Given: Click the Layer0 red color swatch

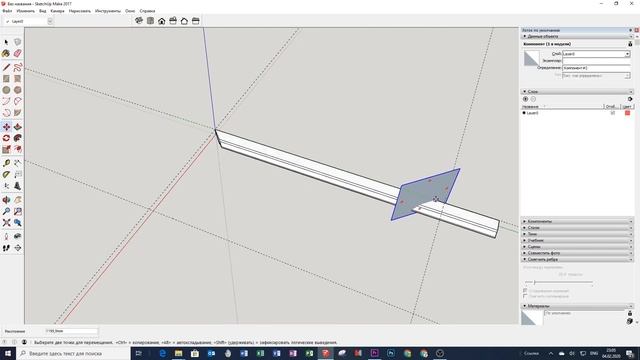Looking at the screenshot, I should [627, 113].
